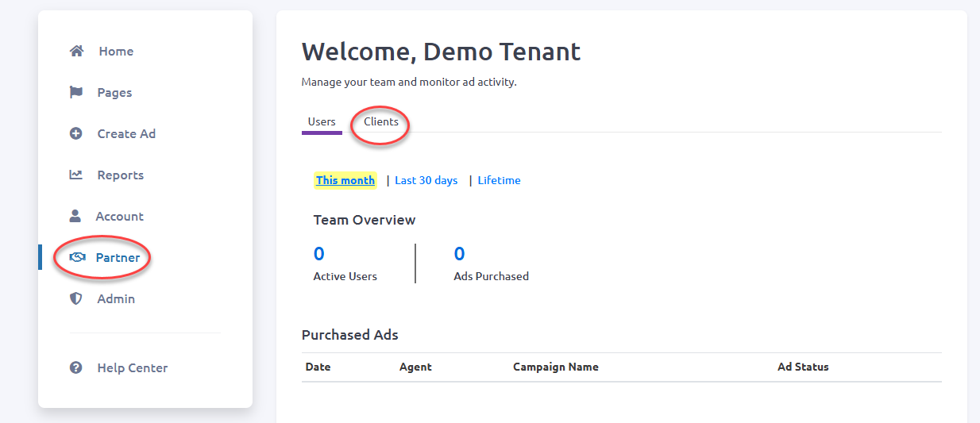Select Create Ad menu item
The height and width of the screenshot is (423, 980).
click(x=126, y=133)
